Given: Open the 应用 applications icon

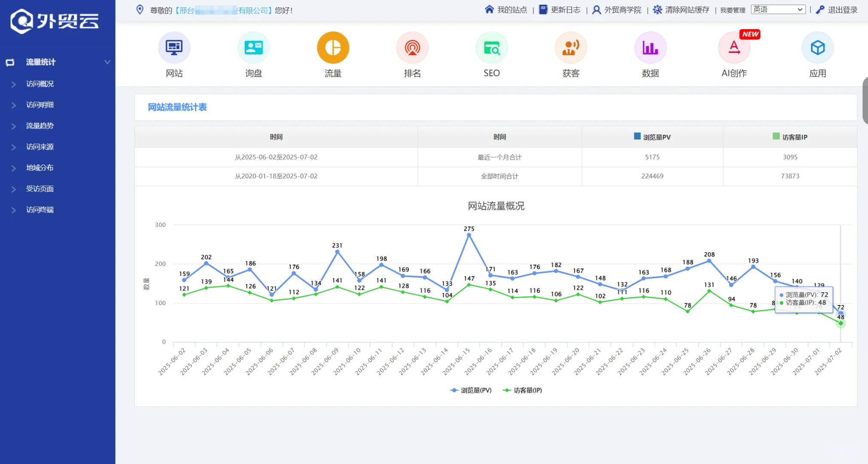Looking at the screenshot, I should click(x=818, y=48).
